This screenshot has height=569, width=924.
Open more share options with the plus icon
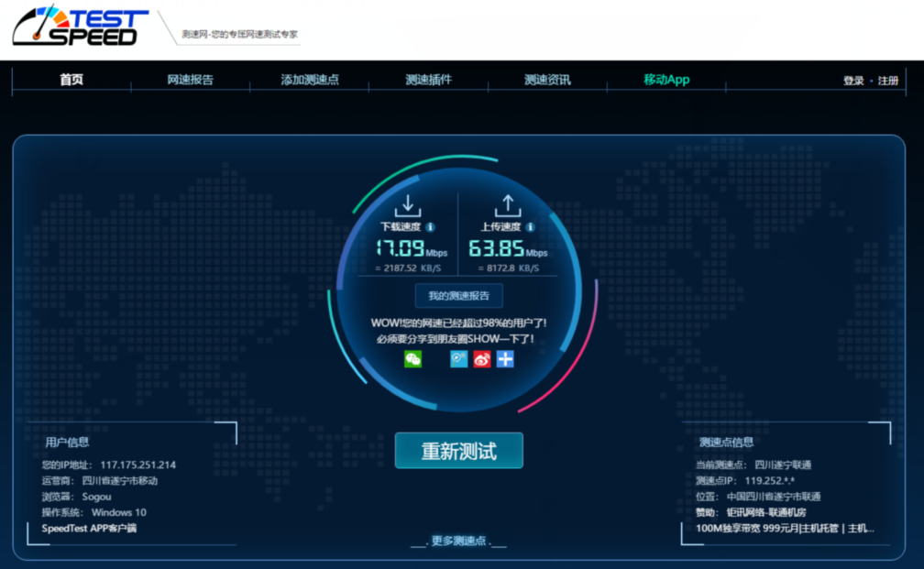click(x=505, y=359)
